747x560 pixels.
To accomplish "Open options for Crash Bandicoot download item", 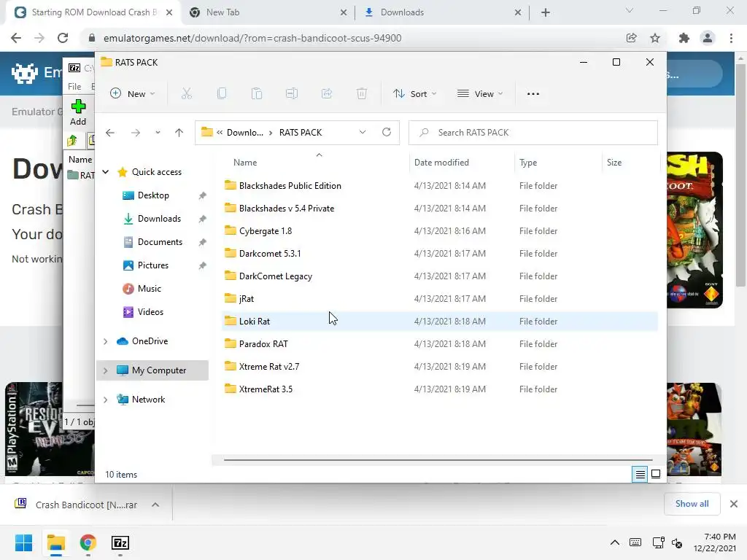I will coord(155,505).
